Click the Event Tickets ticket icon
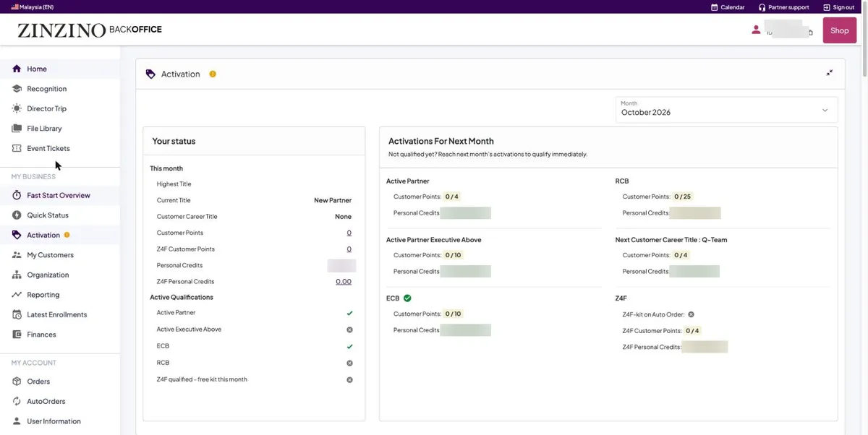This screenshot has width=868, height=435. click(x=17, y=148)
